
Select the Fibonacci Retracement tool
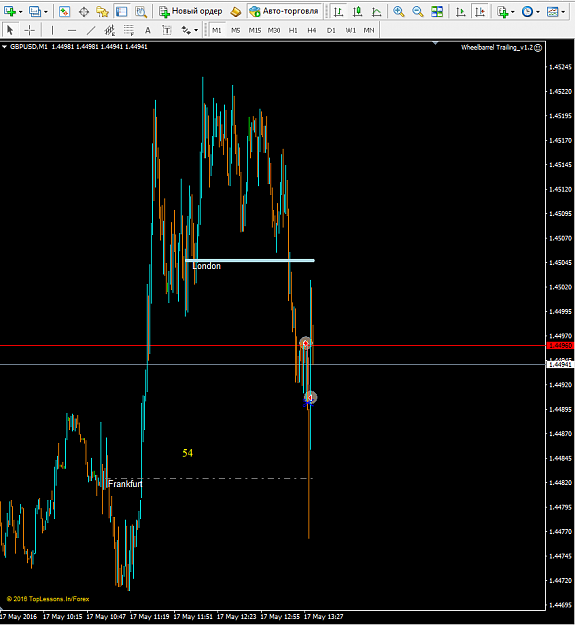tap(129, 30)
